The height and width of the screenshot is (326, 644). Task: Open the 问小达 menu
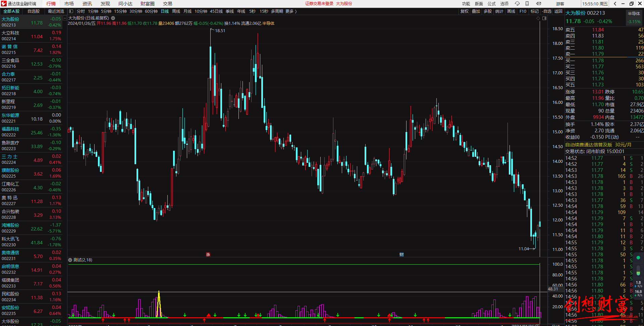(x=125, y=4)
